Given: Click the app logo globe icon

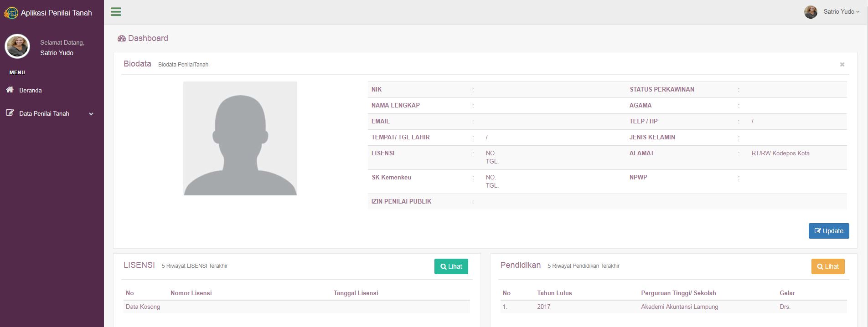Looking at the screenshot, I should [x=11, y=13].
